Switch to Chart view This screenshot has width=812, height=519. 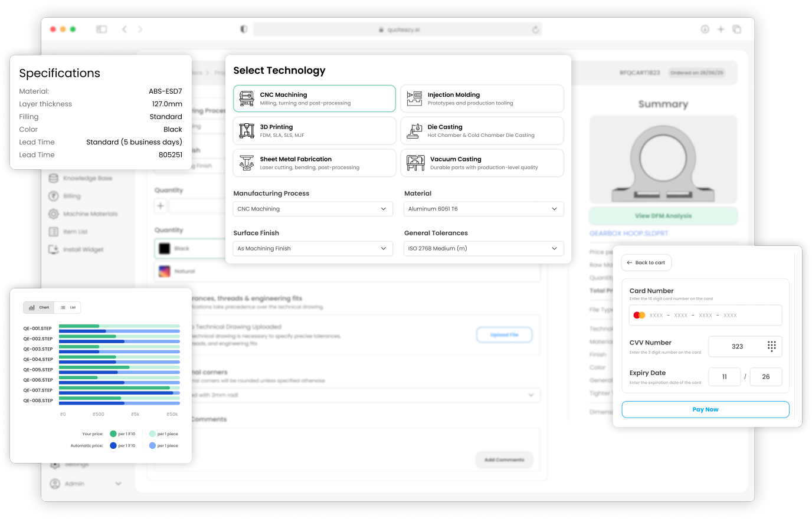click(x=39, y=307)
